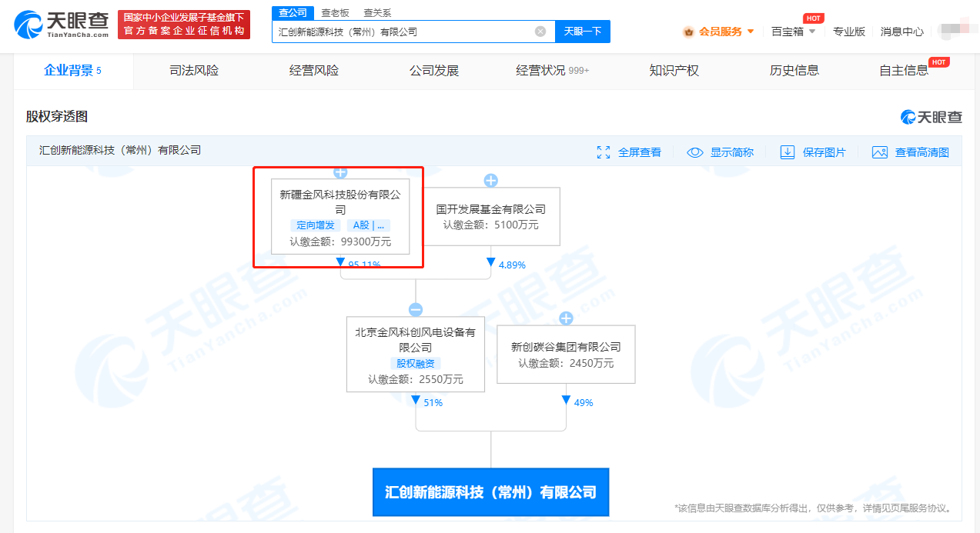
Task: Click the HD image view icon
Action: (880, 152)
